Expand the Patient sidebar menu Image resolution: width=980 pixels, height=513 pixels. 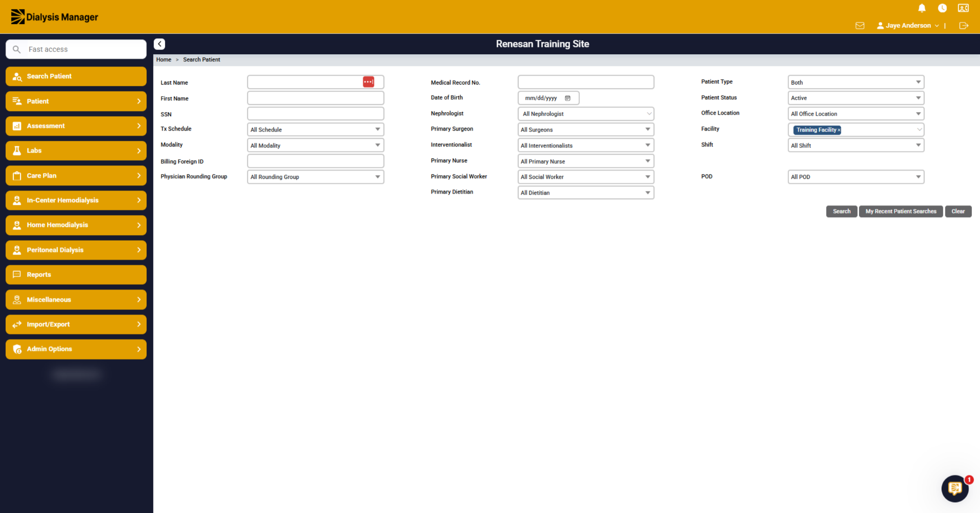tap(76, 101)
